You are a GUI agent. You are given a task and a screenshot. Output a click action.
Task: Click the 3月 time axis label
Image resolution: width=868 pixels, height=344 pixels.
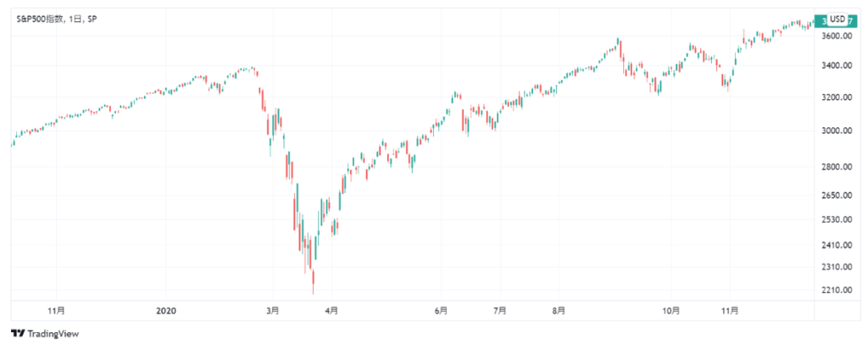coord(273,311)
